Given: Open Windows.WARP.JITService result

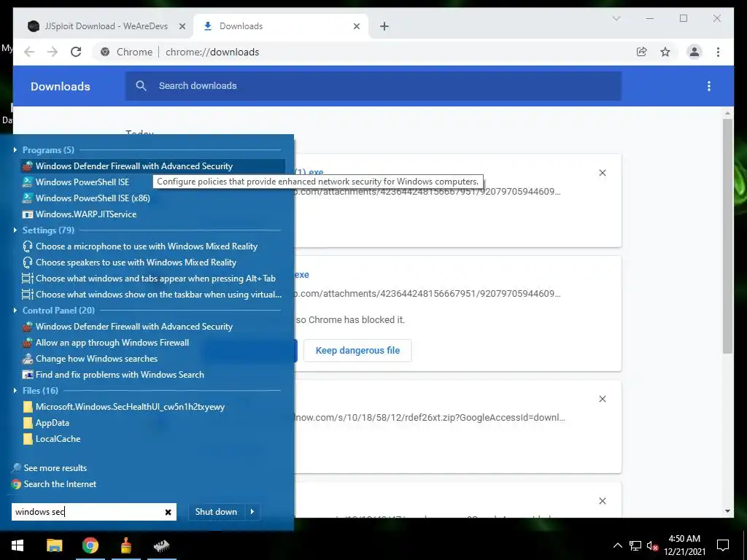Looking at the screenshot, I should coord(86,214).
